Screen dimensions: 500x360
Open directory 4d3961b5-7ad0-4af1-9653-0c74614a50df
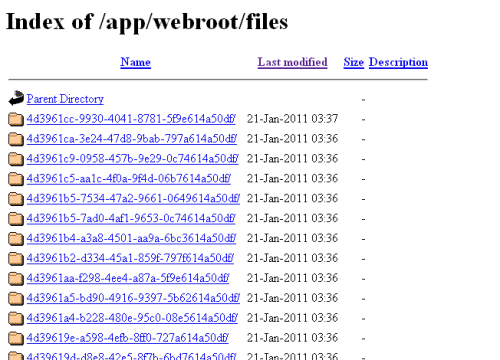[x=131, y=218]
